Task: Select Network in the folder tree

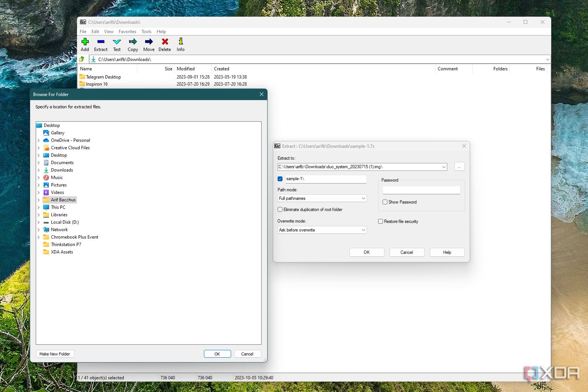Action: [59, 230]
